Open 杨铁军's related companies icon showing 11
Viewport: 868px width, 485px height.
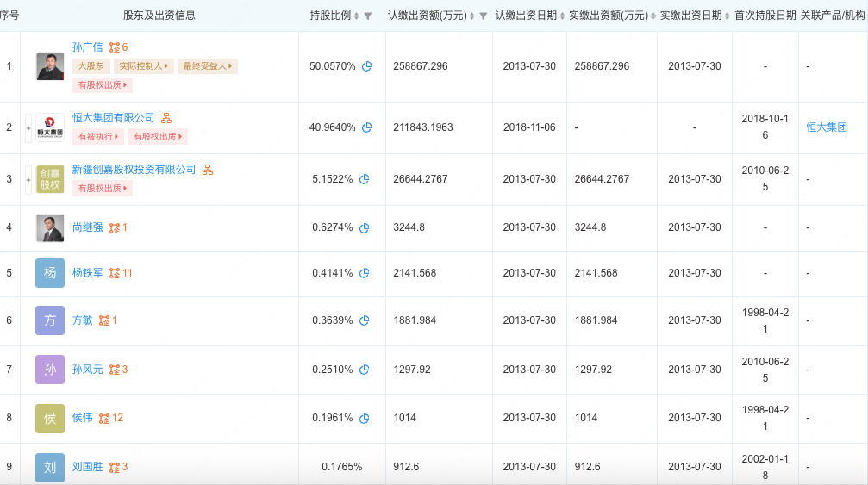120,273
